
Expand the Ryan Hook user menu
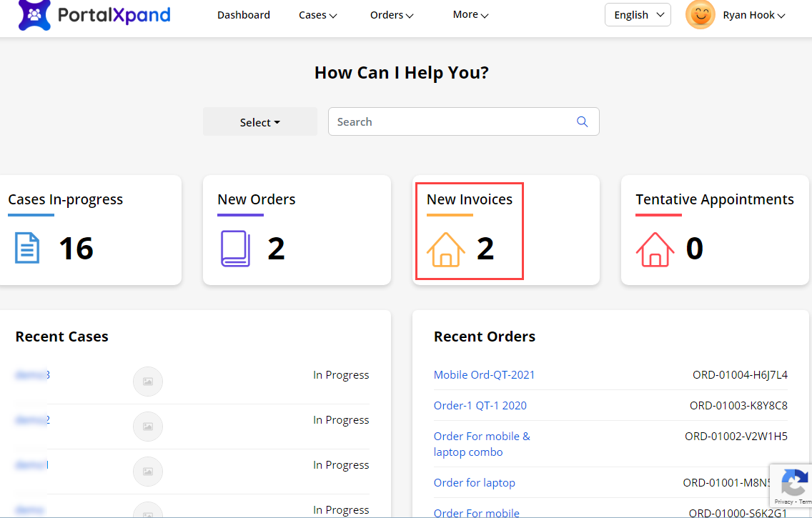point(753,15)
